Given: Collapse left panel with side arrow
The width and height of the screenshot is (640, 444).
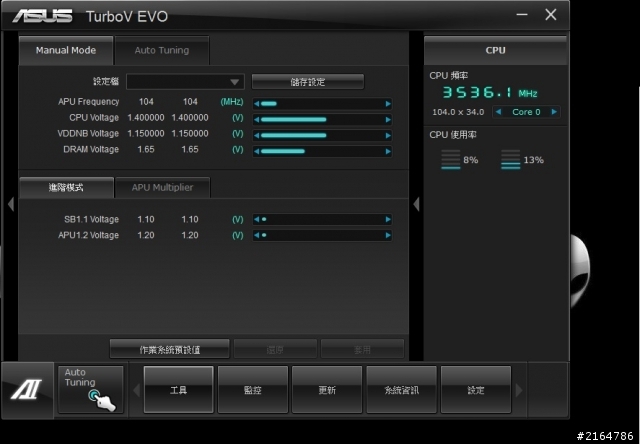Looking at the screenshot, I should pos(11,204).
